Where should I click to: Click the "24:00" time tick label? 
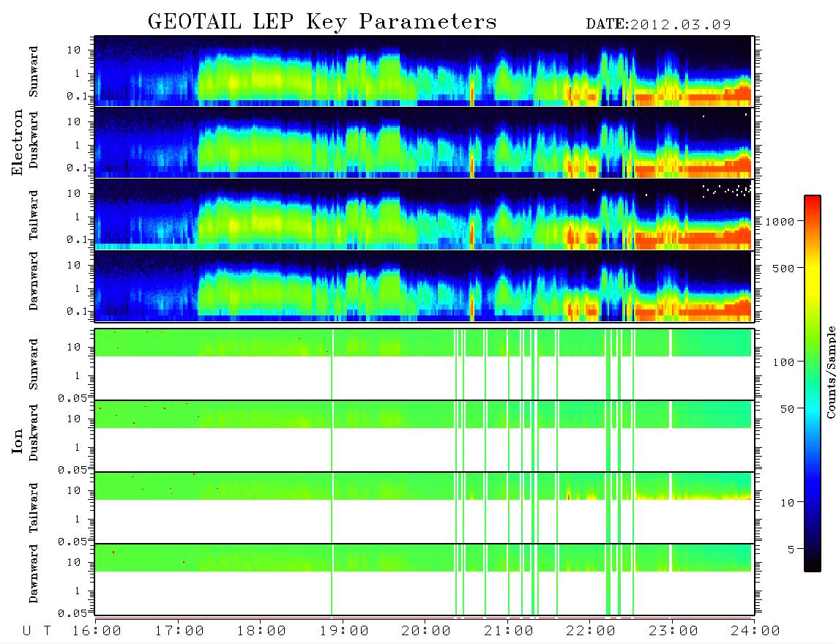click(x=755, y=632)
